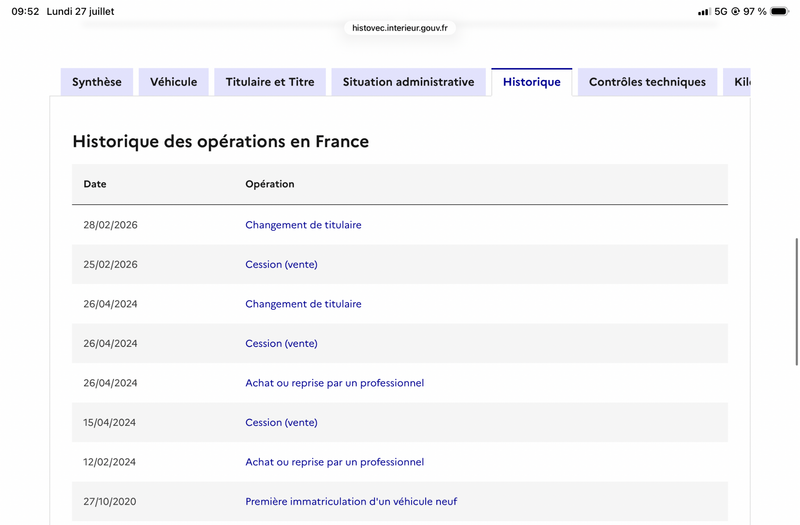The image size is (800, 525).
Task: Tap the cellular signal bars icon
Action: 704,11
